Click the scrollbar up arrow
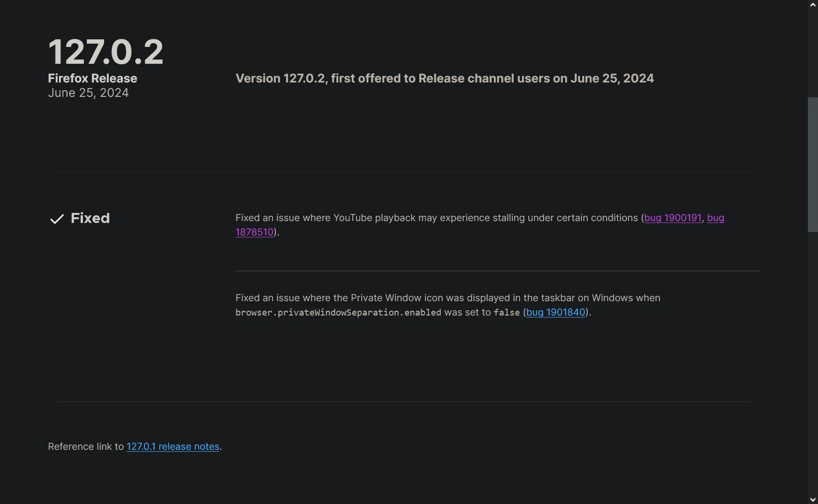 click(x=813, y=5)
